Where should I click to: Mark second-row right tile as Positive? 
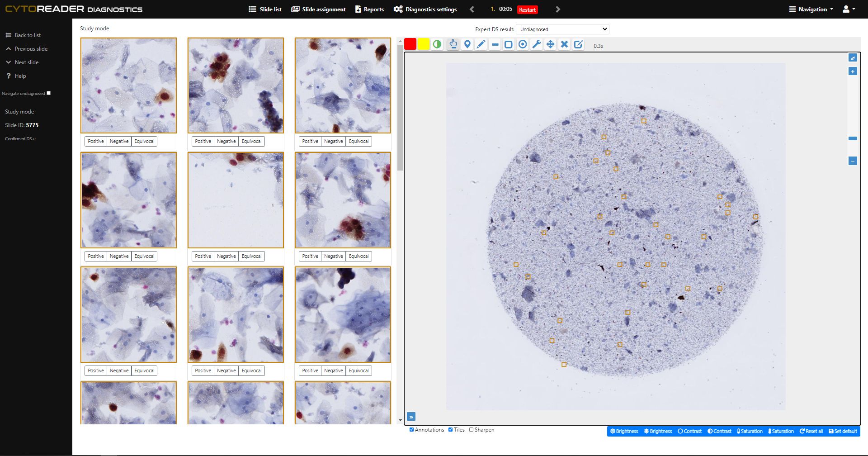pyautogui.click(x=310, y=256)
